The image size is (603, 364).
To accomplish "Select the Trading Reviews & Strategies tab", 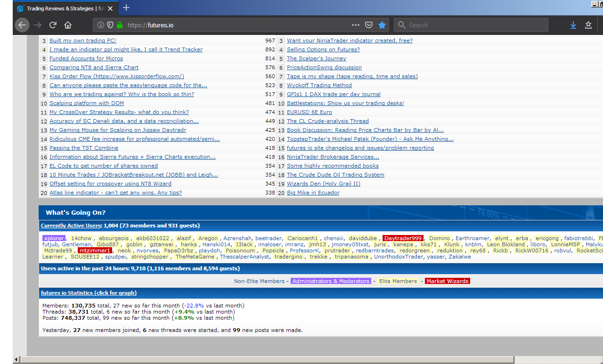I will click(x=65, y=8).
